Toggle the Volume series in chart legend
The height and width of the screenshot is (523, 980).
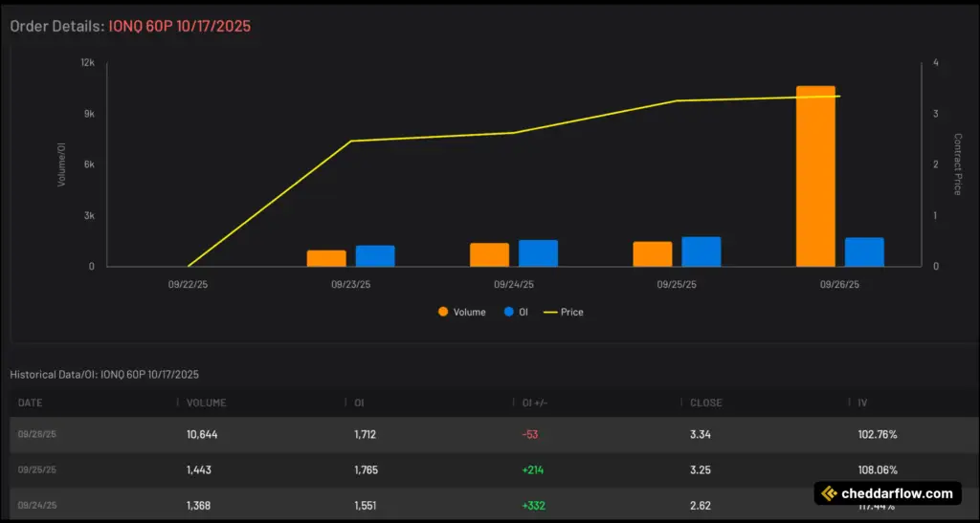pos(462,312)
